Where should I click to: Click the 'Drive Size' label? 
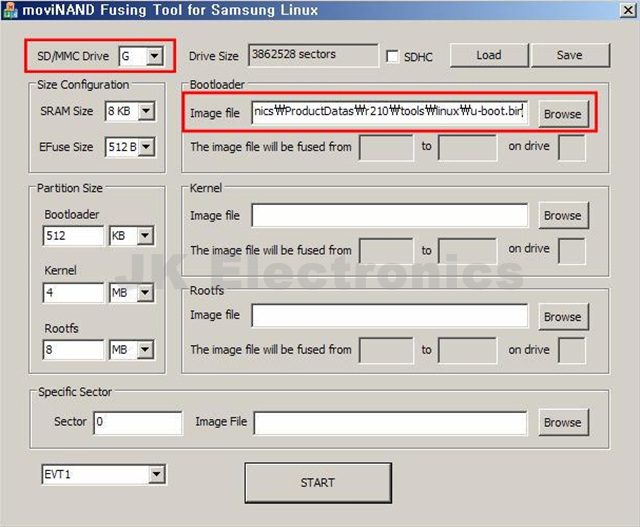point(213,56)
